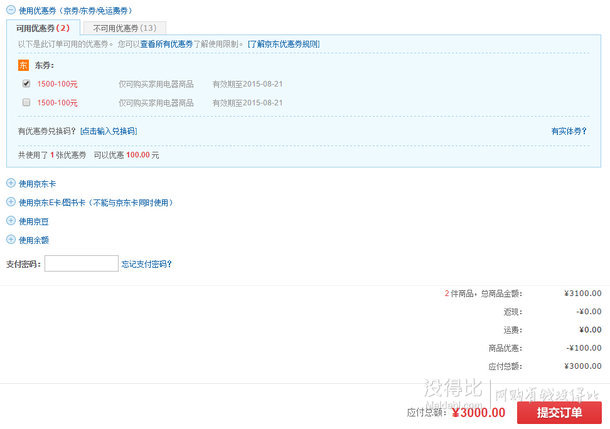Collapse the 使用优惠券 section
This screenshot has height=429, width=610.
click(11, 10)
